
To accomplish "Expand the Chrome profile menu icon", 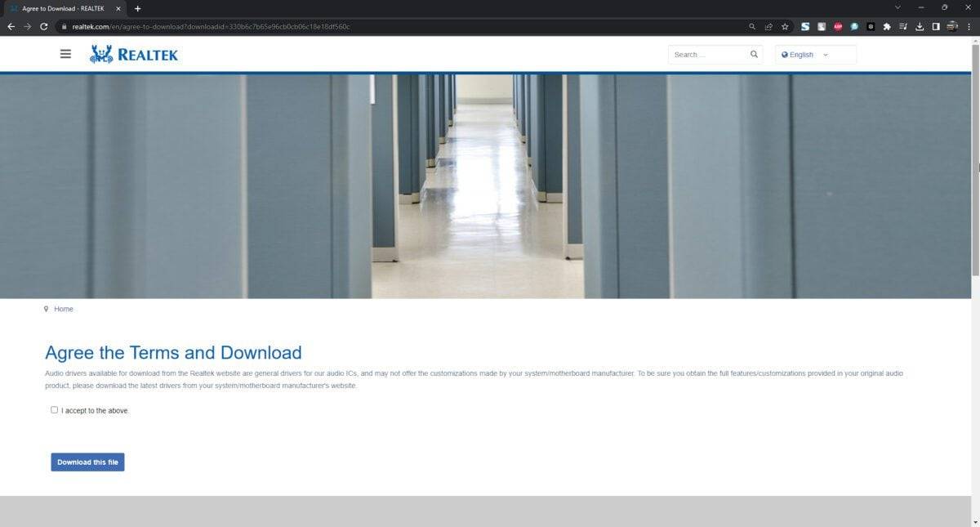I will 951,26.
